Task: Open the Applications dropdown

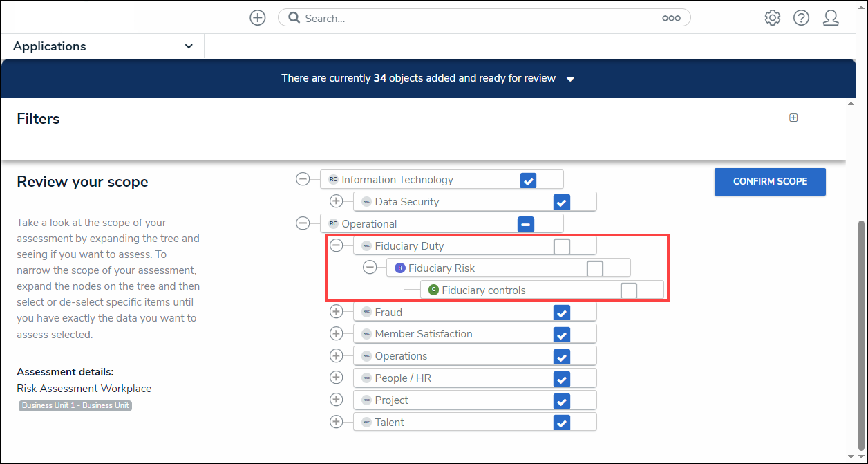Action: click(102, 46)
